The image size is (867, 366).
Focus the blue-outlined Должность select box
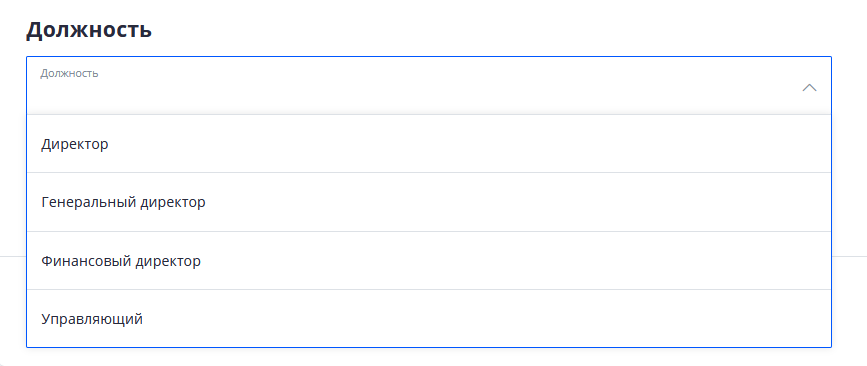coord(429,86)
